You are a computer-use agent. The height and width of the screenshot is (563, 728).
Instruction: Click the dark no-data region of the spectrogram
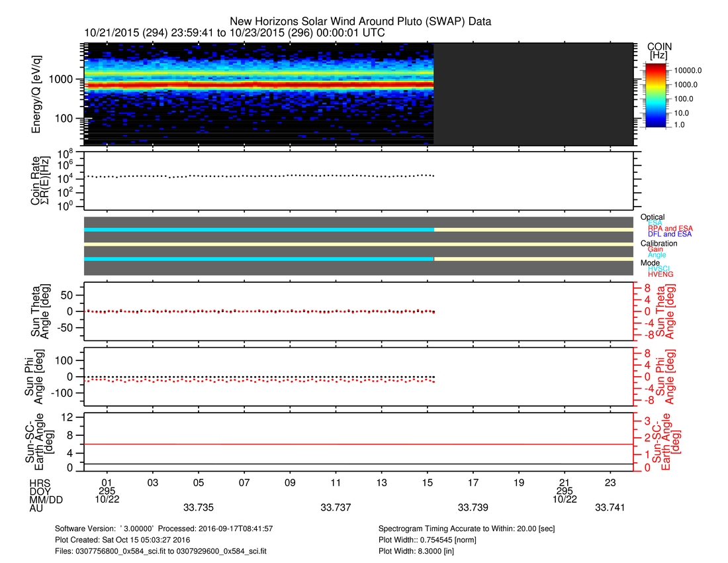pyautogui.click(x=533, y=93)
